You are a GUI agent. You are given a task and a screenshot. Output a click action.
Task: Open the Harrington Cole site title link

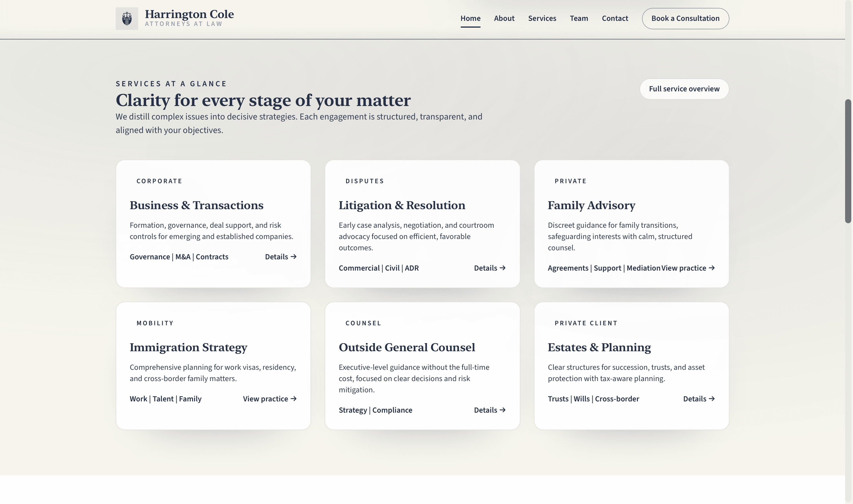tap(189, 14)
